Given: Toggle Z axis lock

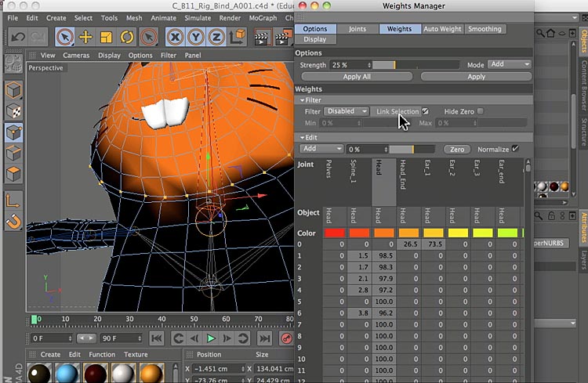Looking at the screenshot, I should point(216,37).
